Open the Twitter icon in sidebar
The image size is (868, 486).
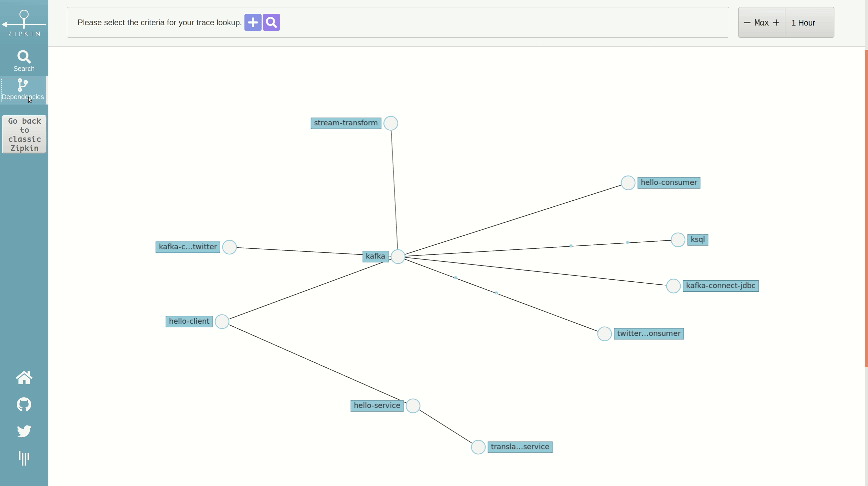point(24,431)
